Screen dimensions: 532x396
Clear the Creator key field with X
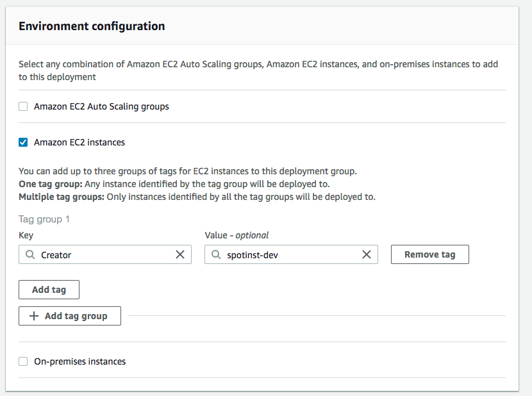tap(180, 254)
